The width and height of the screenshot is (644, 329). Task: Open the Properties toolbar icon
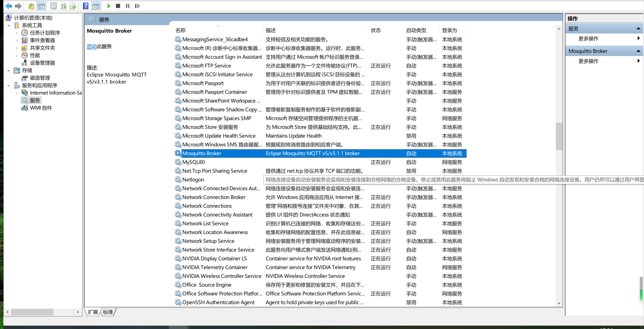point(53,6)
